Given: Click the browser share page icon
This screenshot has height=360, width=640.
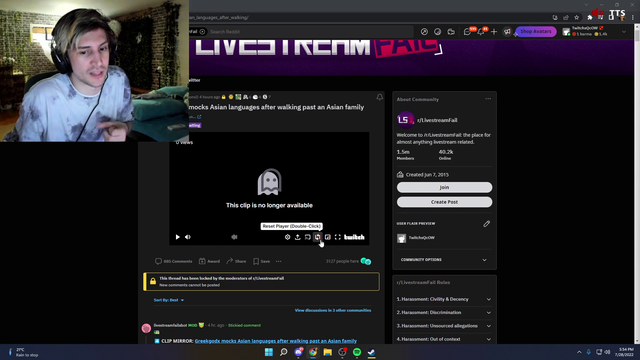Looking at the screenshot, I should click(566, 18).
